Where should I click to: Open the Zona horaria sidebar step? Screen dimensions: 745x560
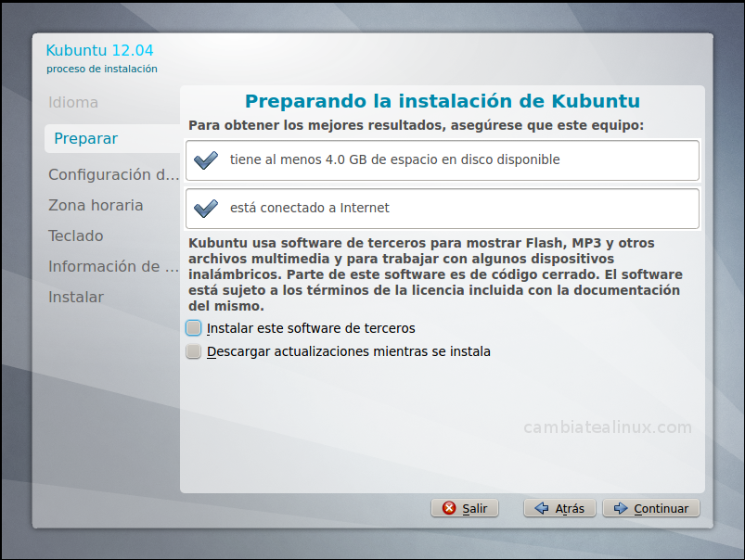pos(96,205)
